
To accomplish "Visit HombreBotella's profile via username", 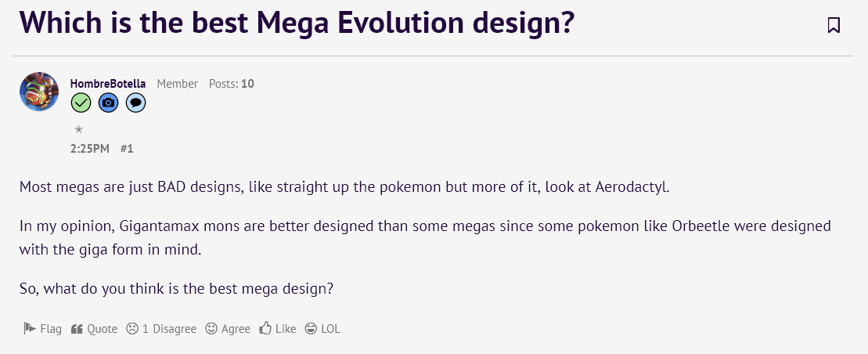I will [x=108, y=84].
